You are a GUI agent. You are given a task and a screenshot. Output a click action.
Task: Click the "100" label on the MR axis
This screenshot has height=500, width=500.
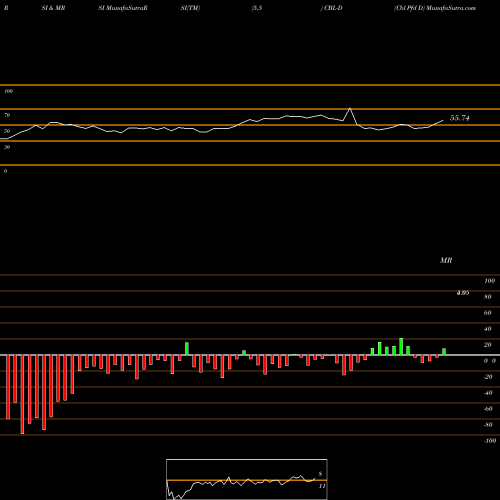(x=489, y=281)
